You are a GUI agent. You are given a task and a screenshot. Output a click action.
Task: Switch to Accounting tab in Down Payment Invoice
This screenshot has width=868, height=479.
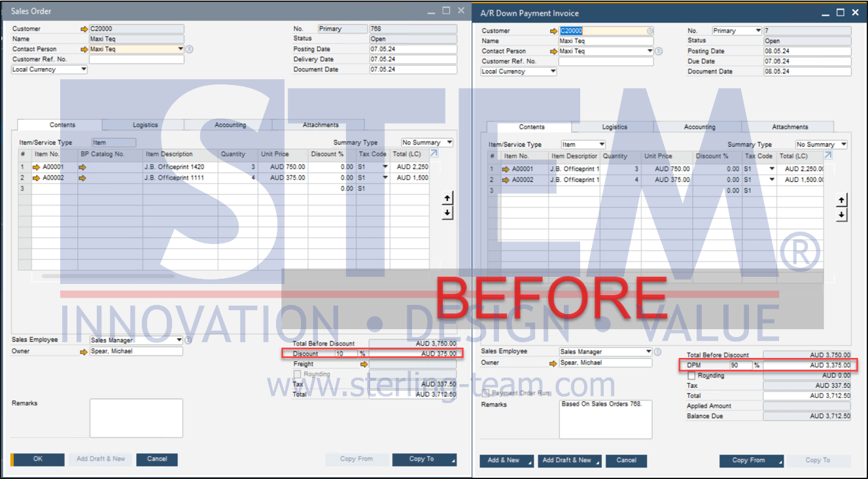coord(700,127)
